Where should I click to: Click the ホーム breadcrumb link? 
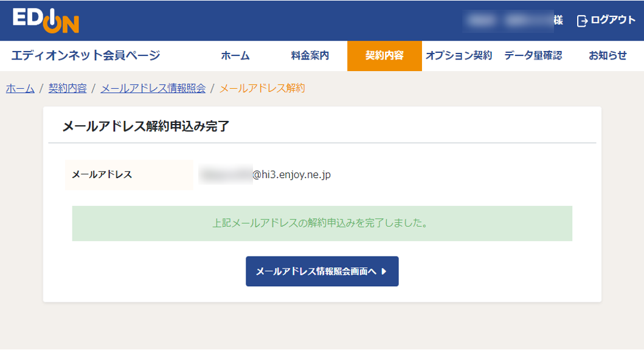click(x=20, y=88)
